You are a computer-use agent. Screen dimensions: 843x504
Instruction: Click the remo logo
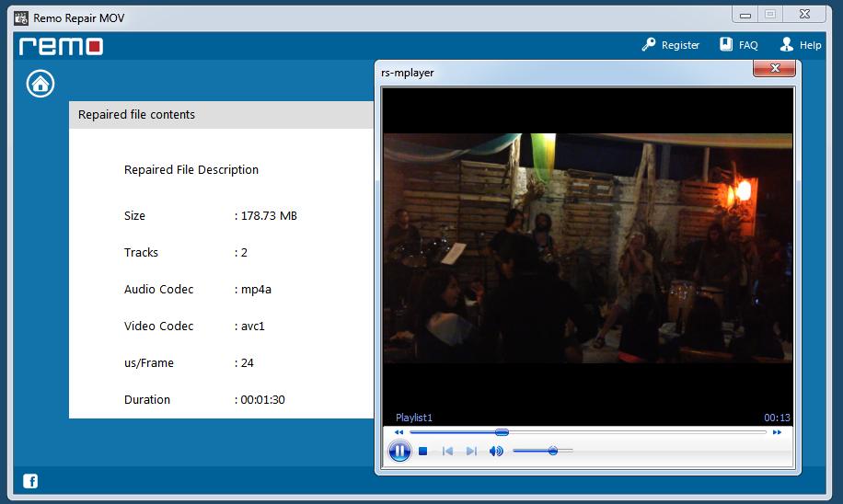point(61,46)
